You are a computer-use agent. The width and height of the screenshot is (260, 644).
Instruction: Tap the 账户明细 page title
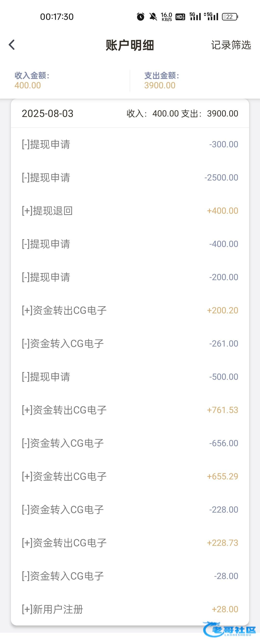point(130,45)
